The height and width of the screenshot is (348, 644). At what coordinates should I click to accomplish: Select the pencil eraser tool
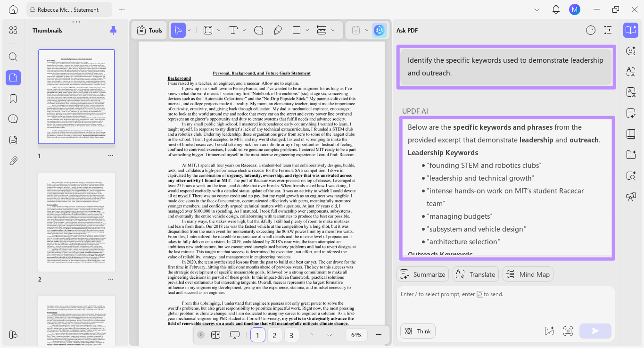278,30
